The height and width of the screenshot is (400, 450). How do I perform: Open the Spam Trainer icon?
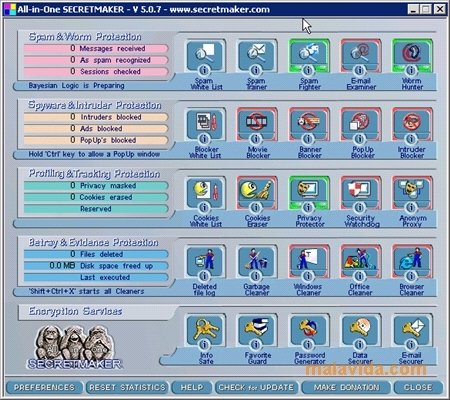coord(256,55)
